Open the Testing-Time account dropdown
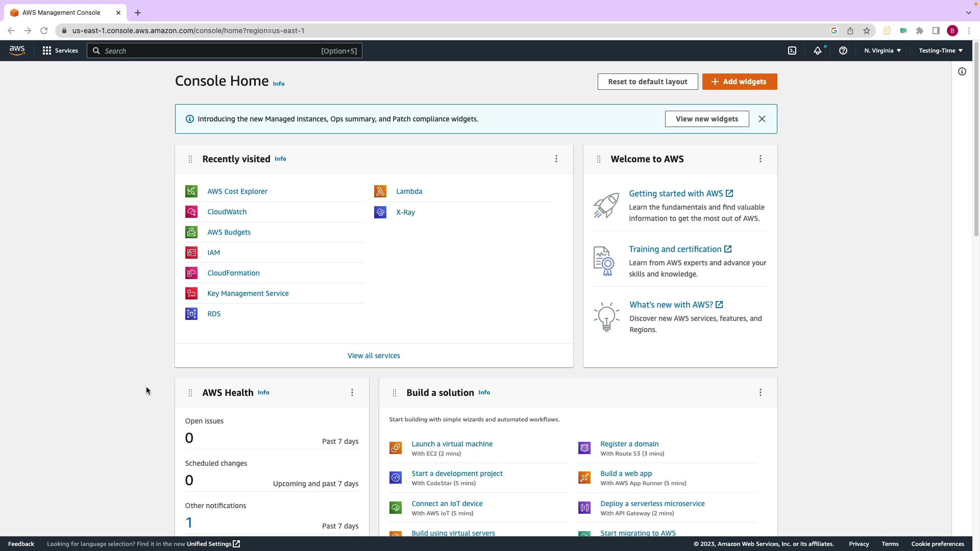Screen dimensions: 980x551 (941, 51)
